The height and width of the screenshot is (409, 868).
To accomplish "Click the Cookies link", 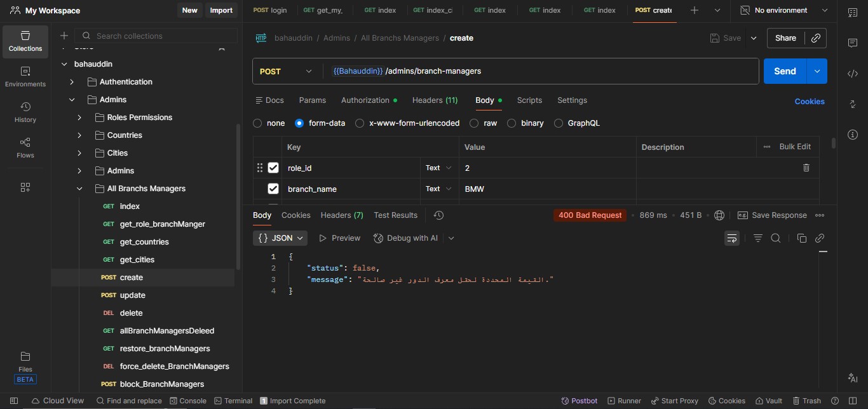I will coord(809,102).
